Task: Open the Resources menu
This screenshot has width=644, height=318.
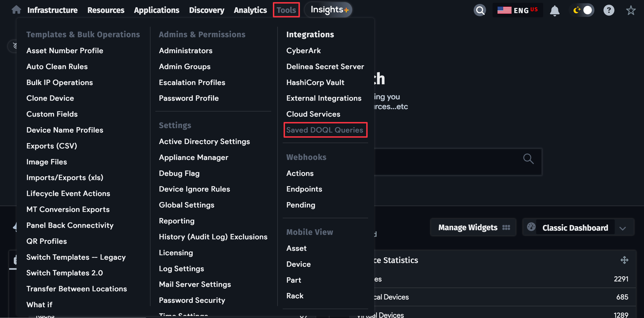Action: [106, 10]
